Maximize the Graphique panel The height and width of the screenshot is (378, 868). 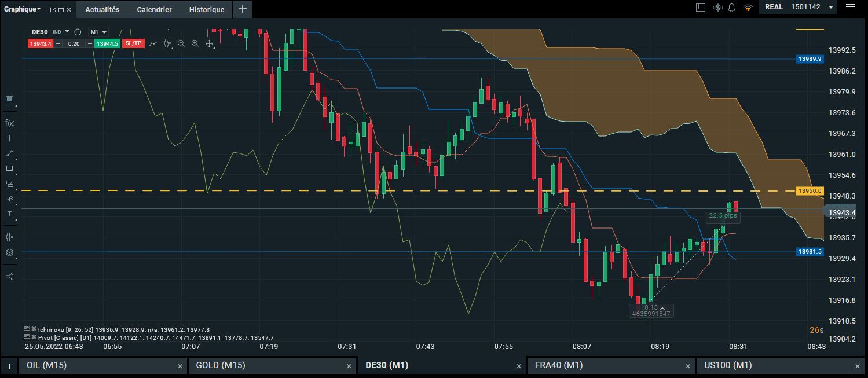tap(61, 10)
